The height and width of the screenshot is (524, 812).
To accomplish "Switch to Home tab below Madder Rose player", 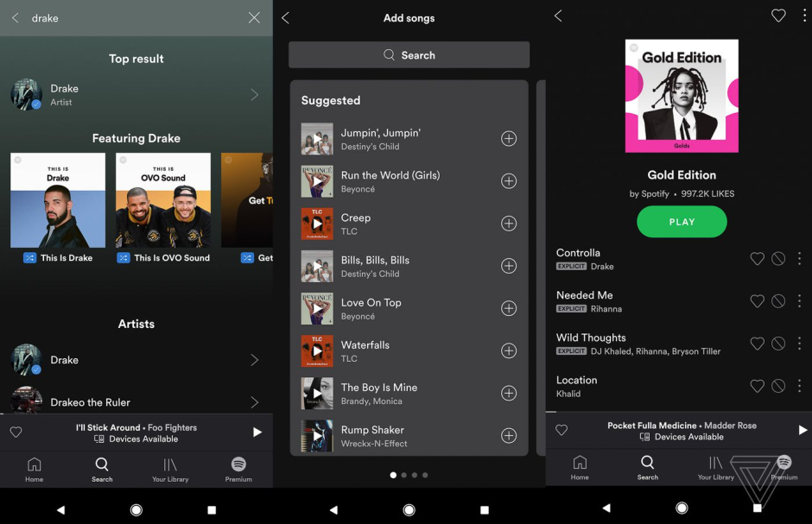I will [580, 467].
